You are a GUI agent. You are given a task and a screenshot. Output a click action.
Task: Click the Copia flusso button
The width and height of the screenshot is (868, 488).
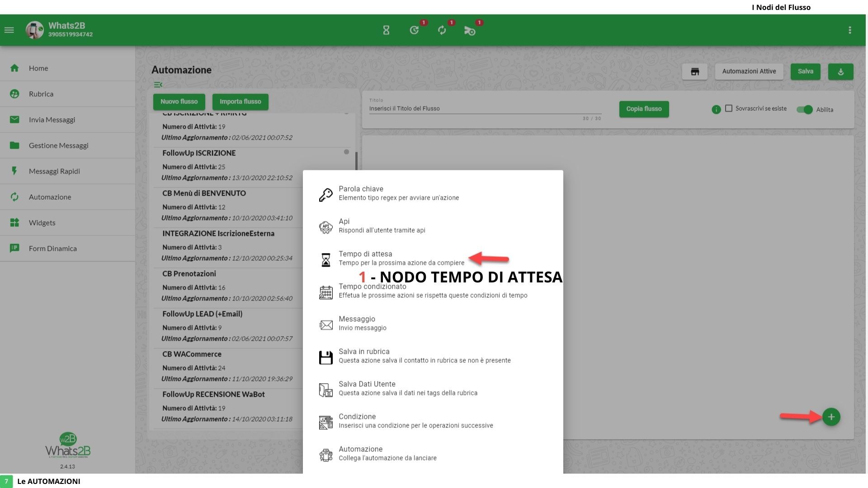click(x=644, y=109)
